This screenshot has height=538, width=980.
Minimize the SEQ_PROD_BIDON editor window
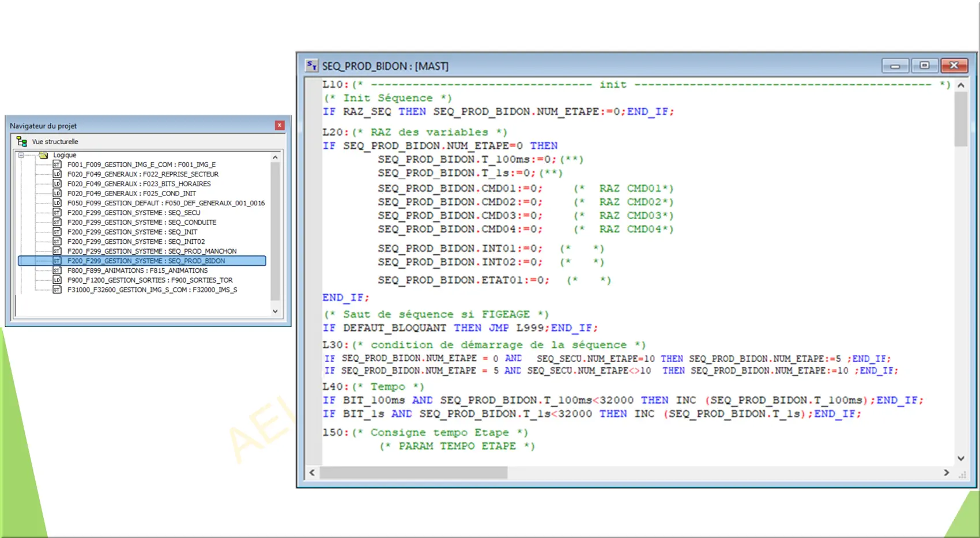pyautogui.click(x=895, y=66)
